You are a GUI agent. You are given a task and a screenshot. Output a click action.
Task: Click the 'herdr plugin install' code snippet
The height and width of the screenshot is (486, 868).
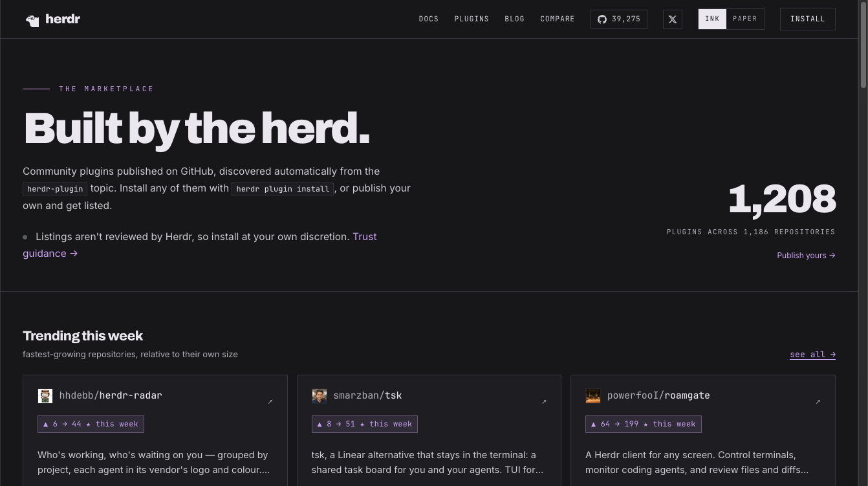[x=283, y=189]
